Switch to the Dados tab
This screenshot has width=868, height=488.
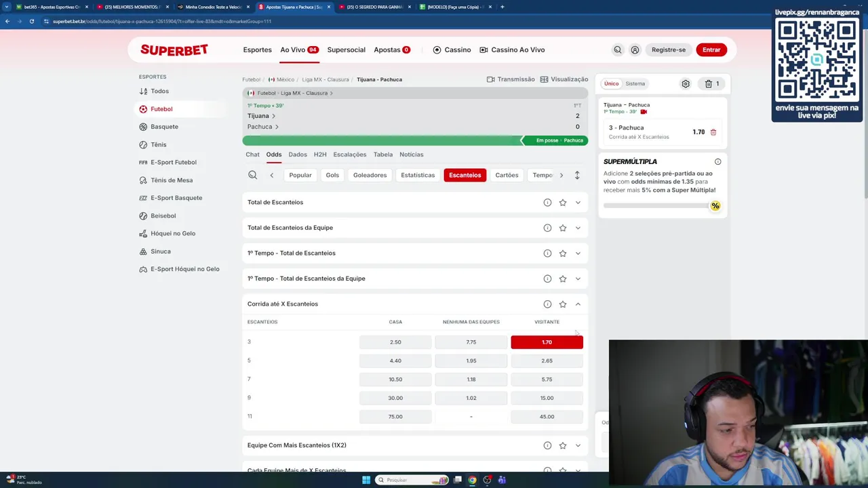298,155
